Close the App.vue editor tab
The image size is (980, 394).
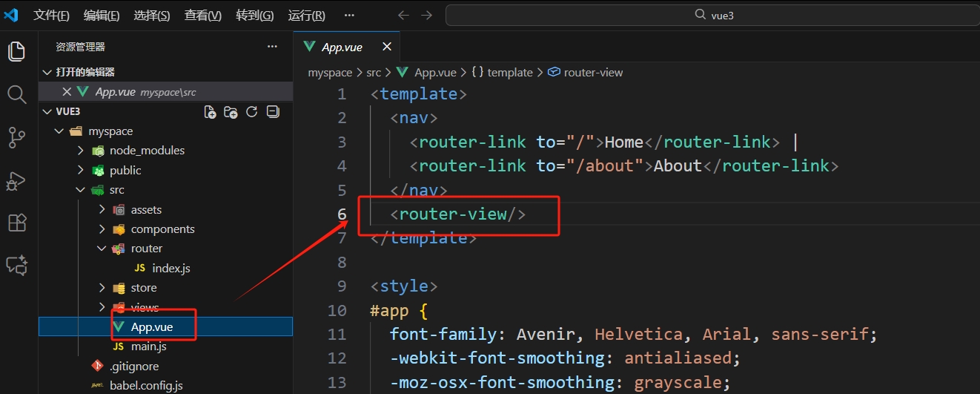(386, 47)
